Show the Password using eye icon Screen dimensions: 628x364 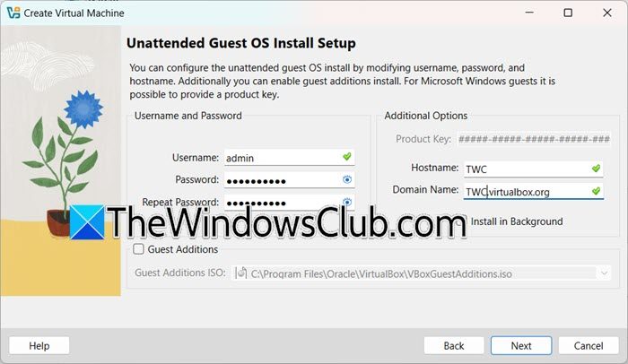pyautogui.click(x=347, y=178)
